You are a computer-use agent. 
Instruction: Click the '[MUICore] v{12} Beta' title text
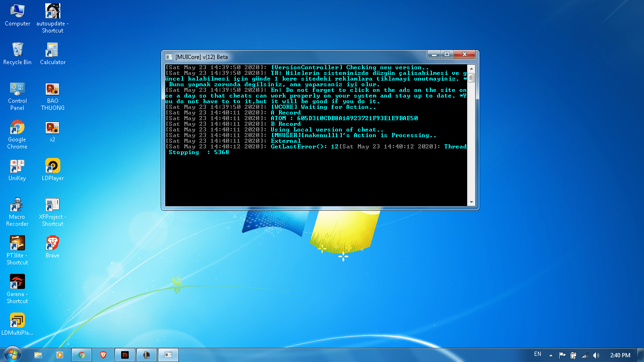[201, 57]
